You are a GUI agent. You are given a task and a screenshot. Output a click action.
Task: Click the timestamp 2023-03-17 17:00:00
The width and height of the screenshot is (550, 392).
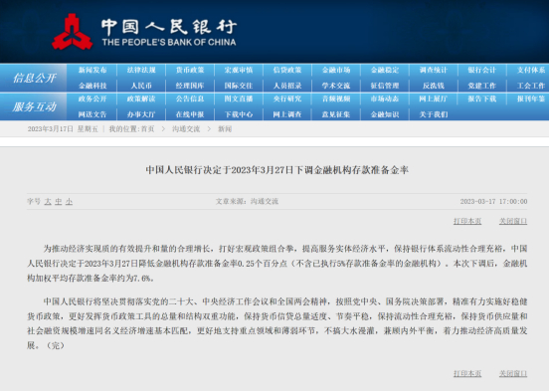(x=493, y=201)
